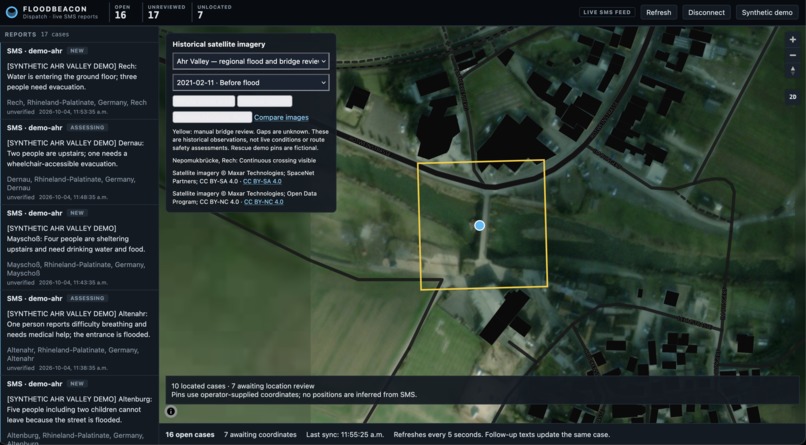Toggle the 2D map view button
Screen dimensions: 806x445
click(793, 97)
